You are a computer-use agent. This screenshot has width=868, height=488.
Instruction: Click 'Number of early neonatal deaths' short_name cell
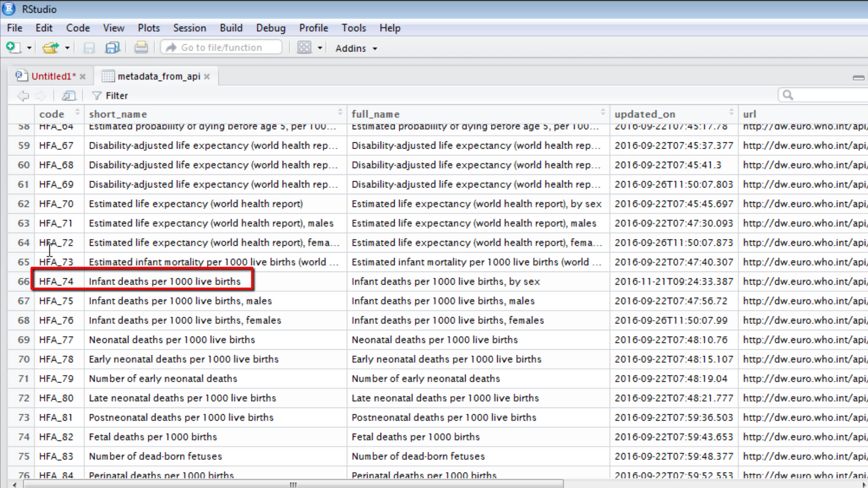[215, 379]
